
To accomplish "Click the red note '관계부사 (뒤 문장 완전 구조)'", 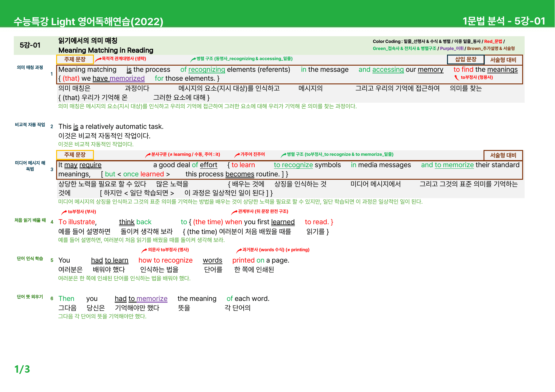I will point(263,211).
